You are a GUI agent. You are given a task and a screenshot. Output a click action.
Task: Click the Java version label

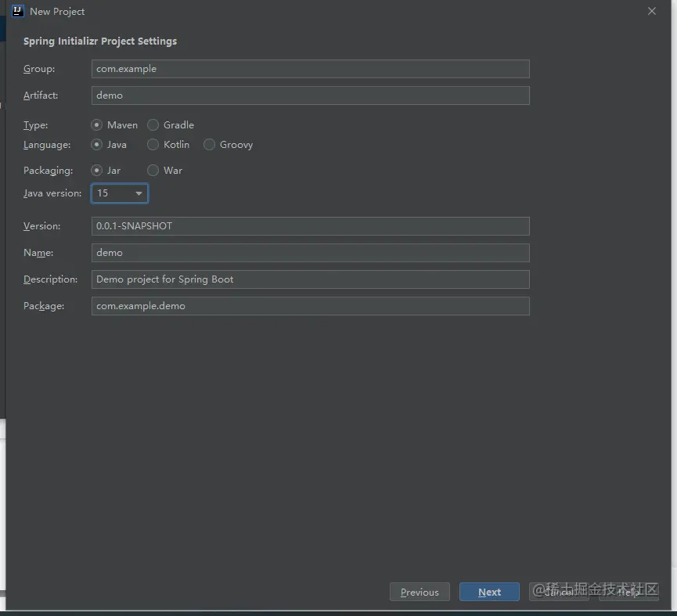point(52,193)
